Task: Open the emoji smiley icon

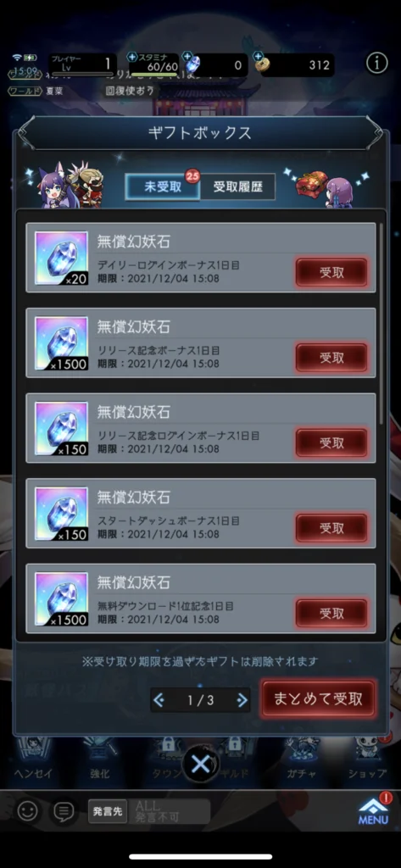Action: 27,811
